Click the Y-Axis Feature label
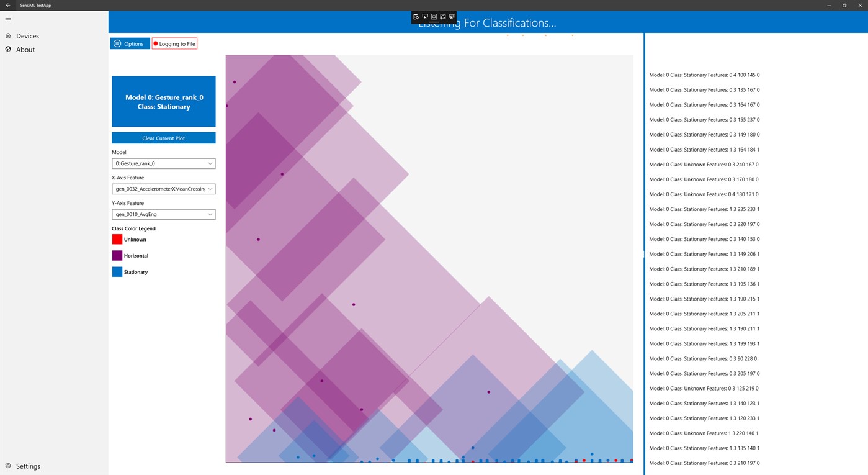Viewport: 868px width, 475px height. point(128,203)
